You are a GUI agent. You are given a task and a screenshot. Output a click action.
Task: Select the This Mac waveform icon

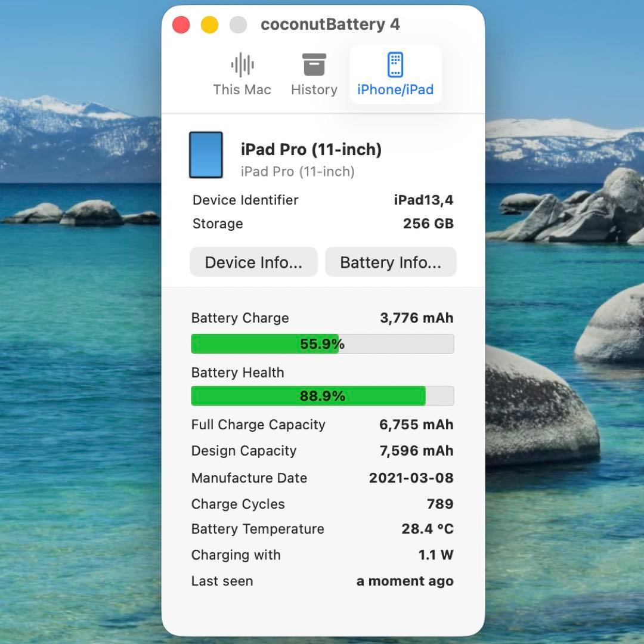click(241, 64)
